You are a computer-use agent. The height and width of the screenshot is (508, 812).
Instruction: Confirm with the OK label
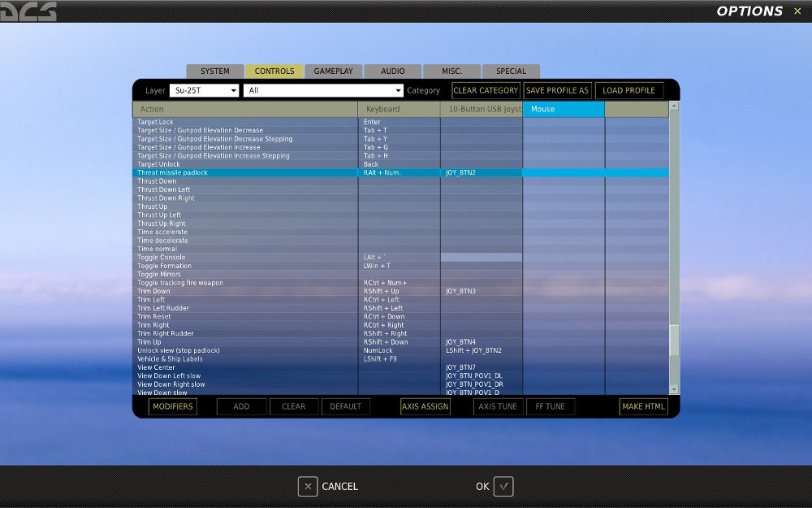pyautogui.click(x=482, y=486)
